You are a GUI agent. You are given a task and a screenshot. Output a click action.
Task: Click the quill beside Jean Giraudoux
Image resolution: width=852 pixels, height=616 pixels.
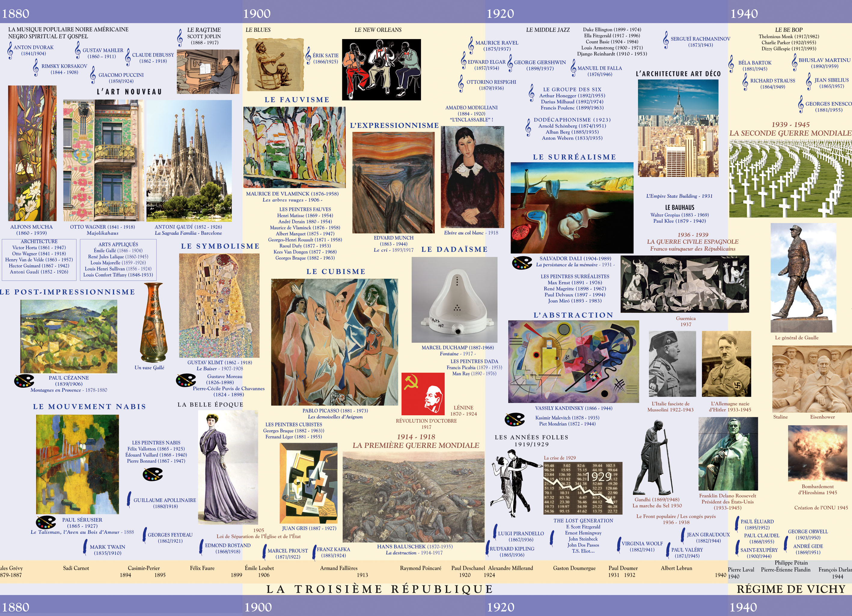click(x=683, y=536)
